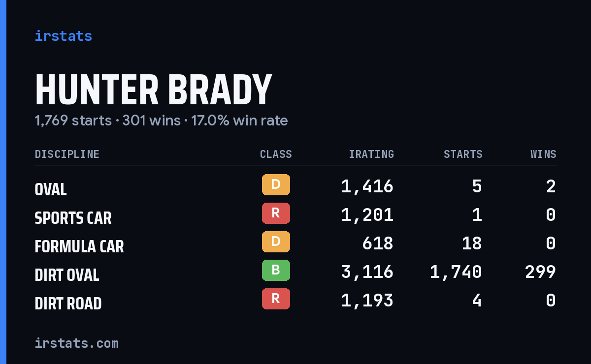Select the DIRT ROAD discipline row

tap(295, 301)
